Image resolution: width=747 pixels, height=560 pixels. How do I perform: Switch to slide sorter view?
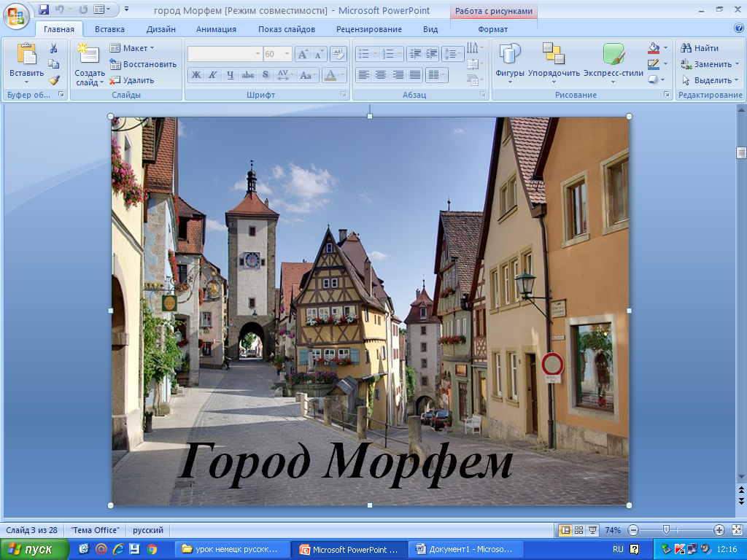point(578,530)
